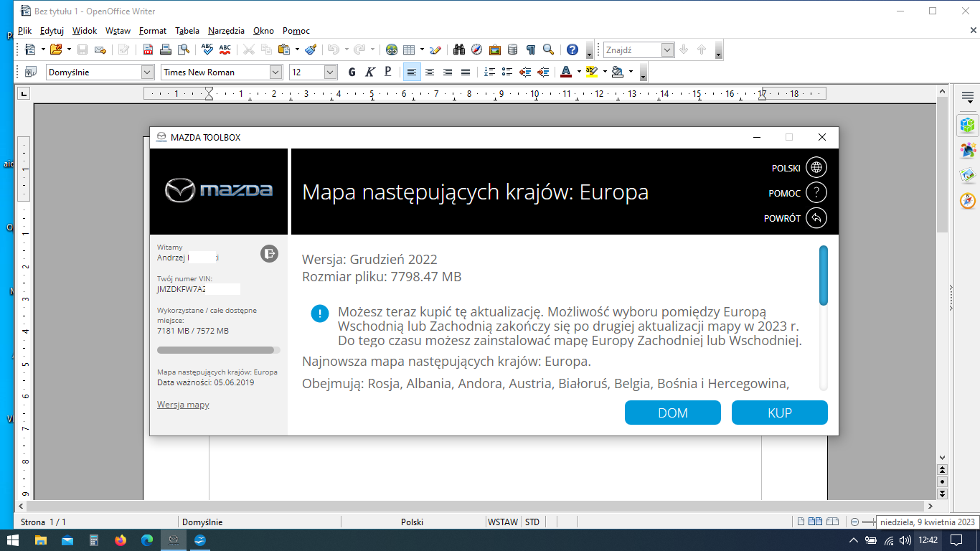Open the Tabela menu
Viewport: 980px width, 551px height.
pos(187,31)
